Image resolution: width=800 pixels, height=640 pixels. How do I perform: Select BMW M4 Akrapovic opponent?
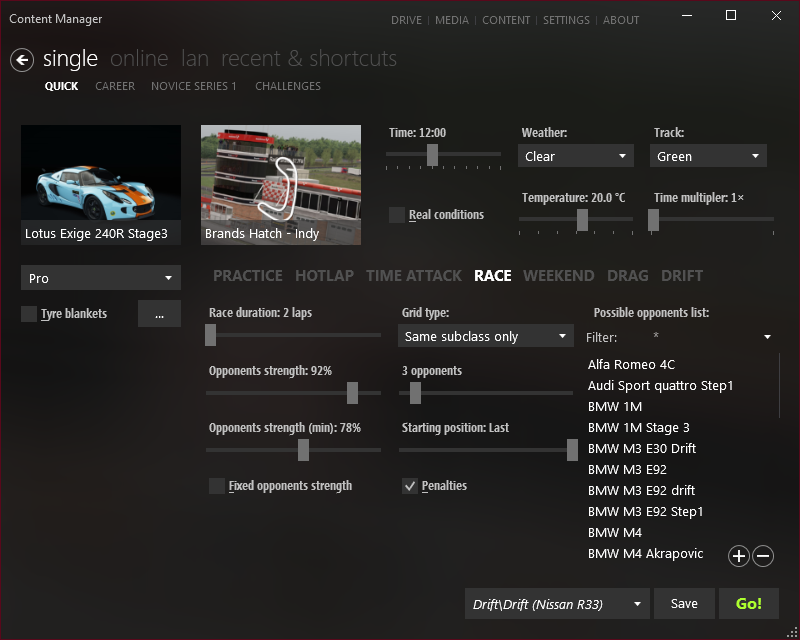(x=645, y=553)
